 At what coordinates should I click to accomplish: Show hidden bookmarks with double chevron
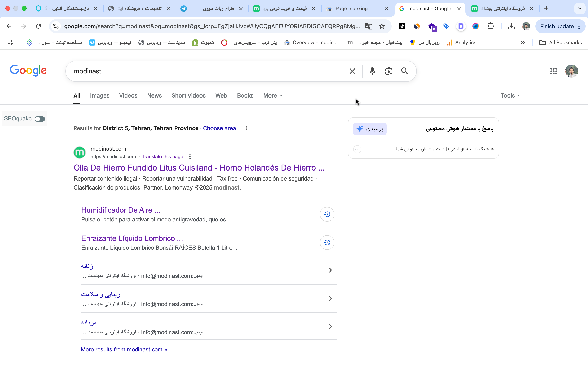click(x=523, y=43)
